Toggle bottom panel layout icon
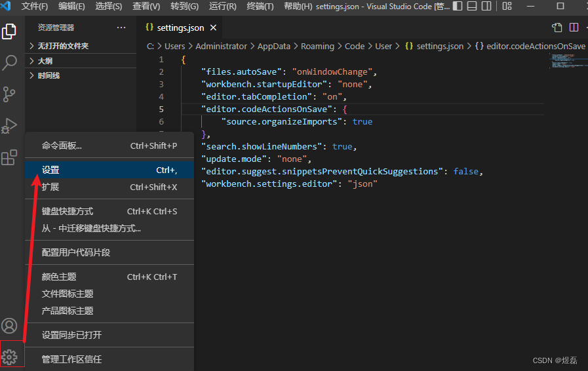 click(x=472, y=6)
